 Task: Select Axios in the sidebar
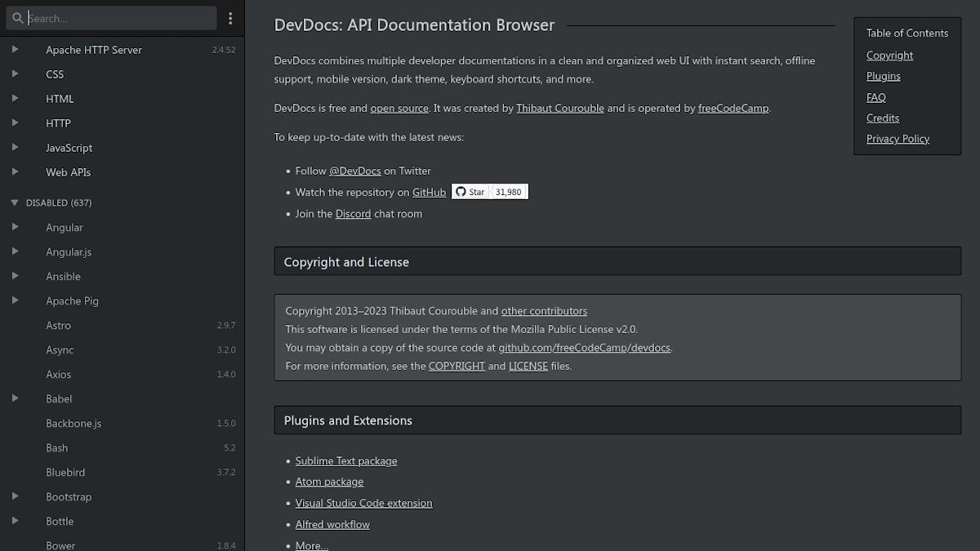[x=122, y=375]
